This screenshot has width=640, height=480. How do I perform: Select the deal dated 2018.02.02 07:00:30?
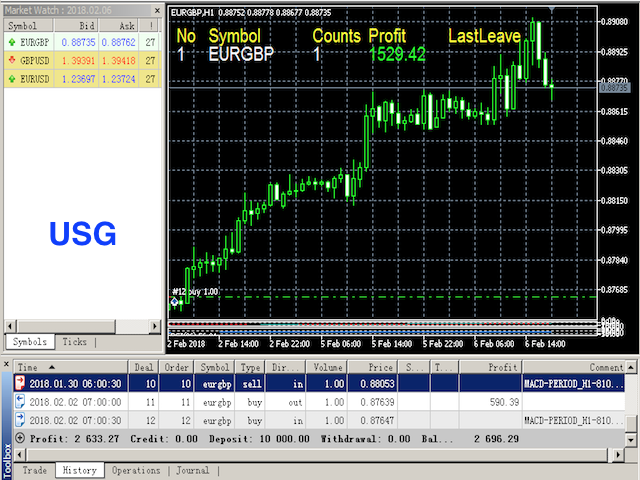(319, 420)
